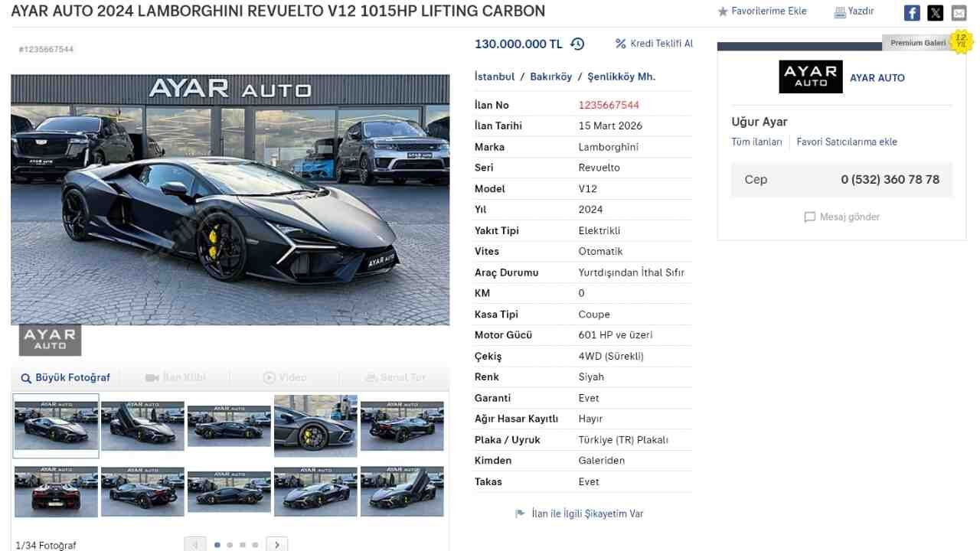Click the flag icon for listing complaint

tap(521, 514)
